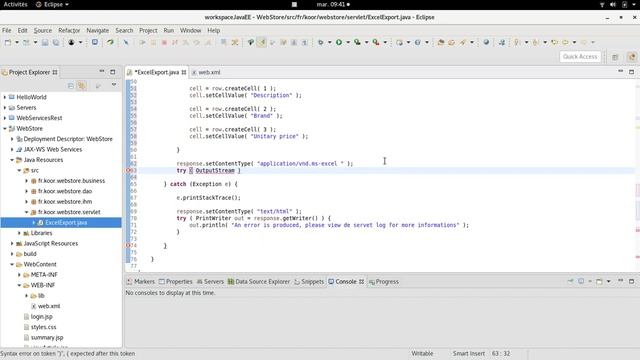Open the dropdown arrow next to New icon
640x360 pixels.
17,42
